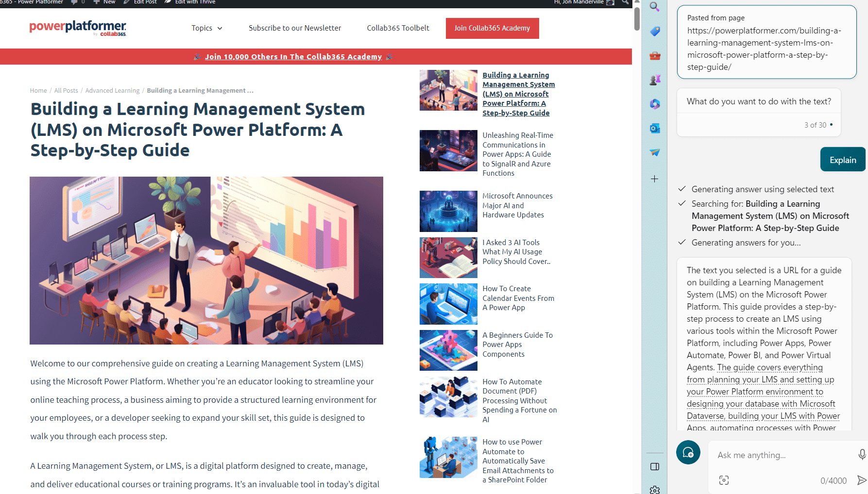The image size is (868, 494).
Task: Click the Explain button in Copilot chat
Action: (x=842, y=160)
